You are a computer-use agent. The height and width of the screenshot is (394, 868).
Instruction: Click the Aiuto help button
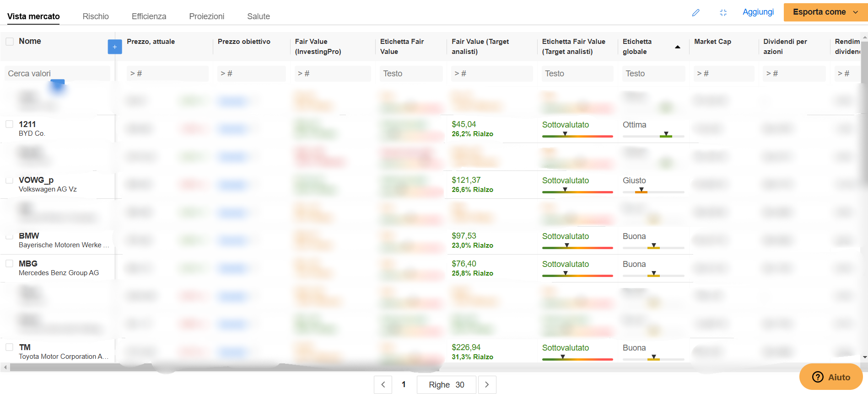pyautogui.click(x=831, y=377)
